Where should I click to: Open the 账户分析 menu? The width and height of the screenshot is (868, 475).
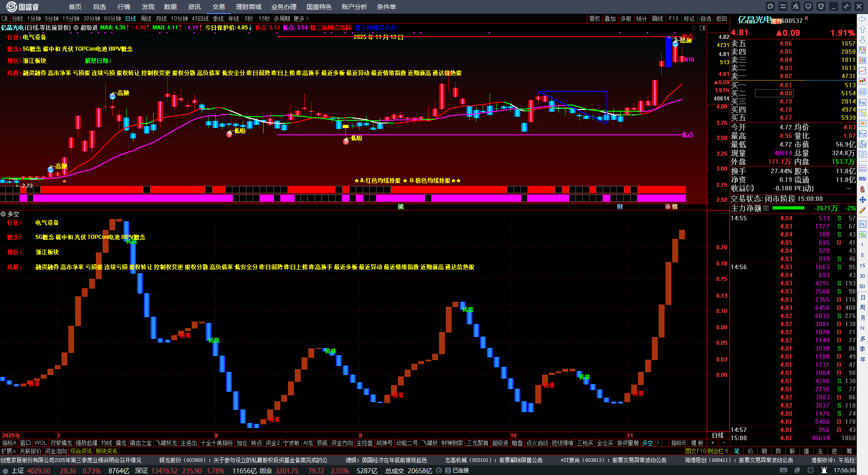click(x=354, y=7)
